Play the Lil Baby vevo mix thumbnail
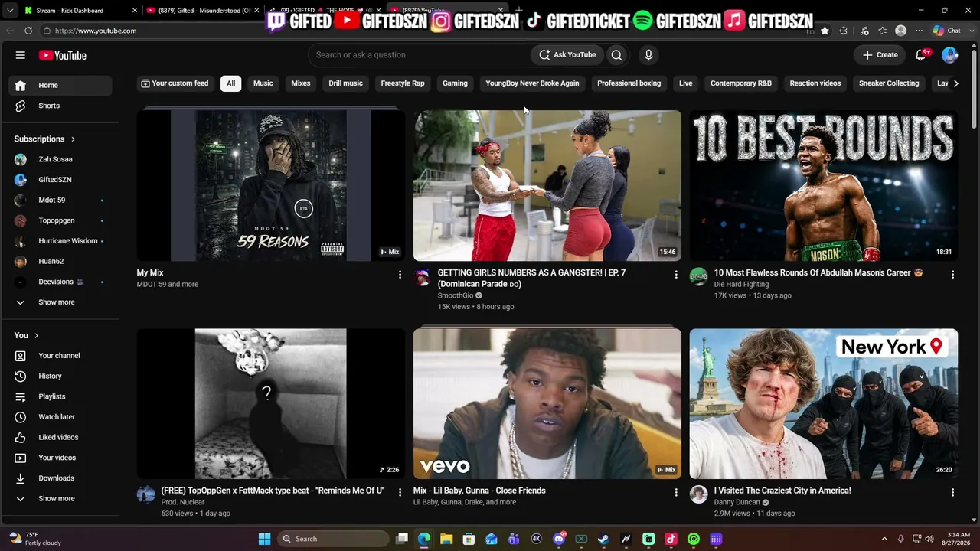 (x=547, y=404)
